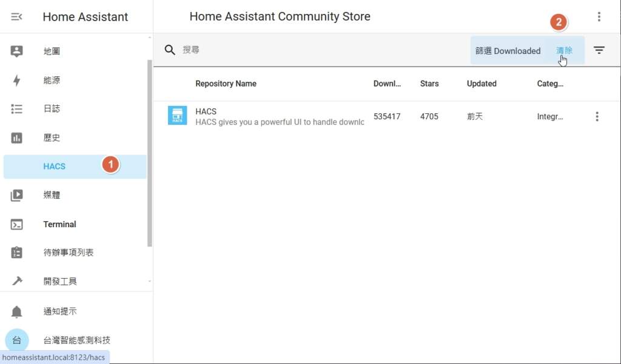Open the notifications (通知提示) bell

click(x=17, y=312)
